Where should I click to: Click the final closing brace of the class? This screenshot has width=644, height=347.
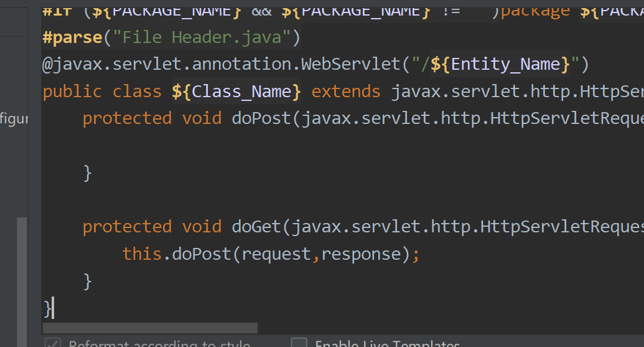[x=47, y=308]
